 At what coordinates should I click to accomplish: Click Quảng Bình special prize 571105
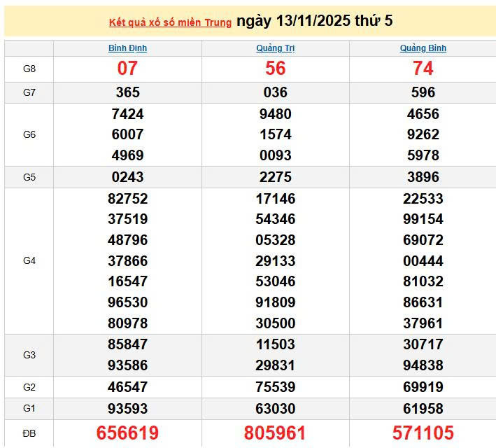423,433
